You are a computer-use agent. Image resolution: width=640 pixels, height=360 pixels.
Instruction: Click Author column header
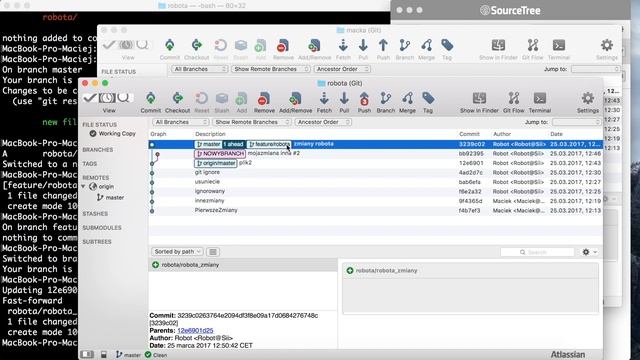click(502, 134)
